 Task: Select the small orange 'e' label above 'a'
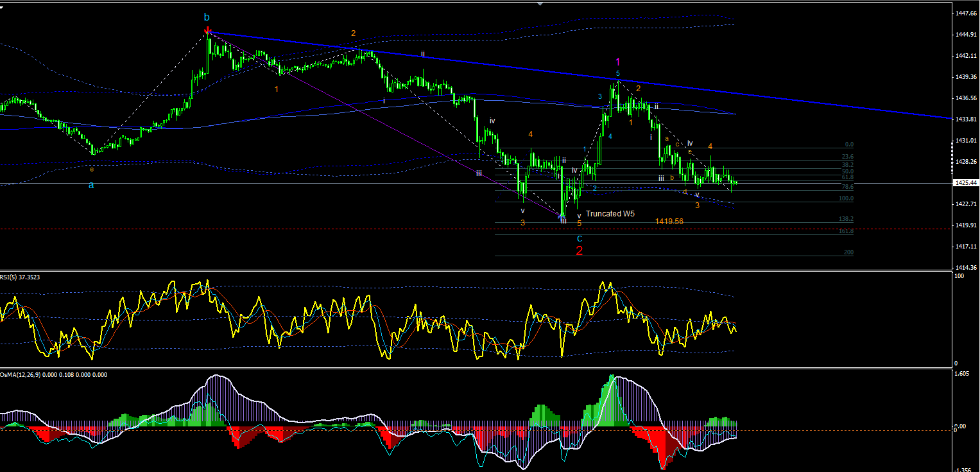point(92,169)
